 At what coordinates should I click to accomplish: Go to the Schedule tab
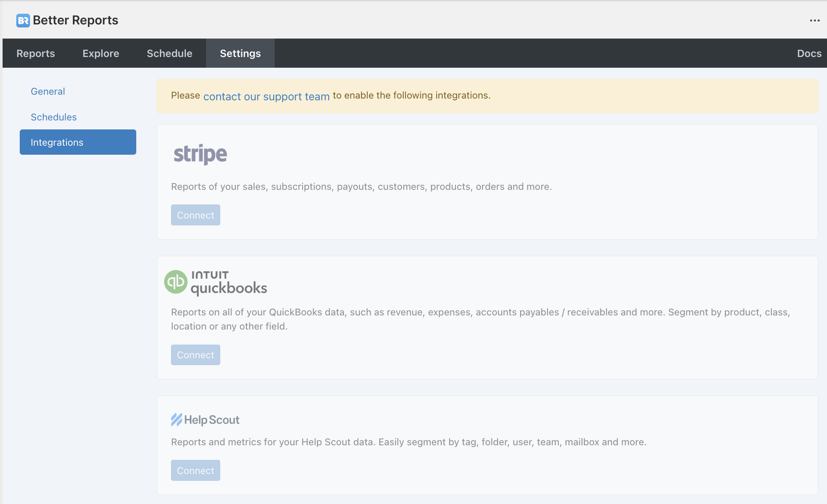169,54
